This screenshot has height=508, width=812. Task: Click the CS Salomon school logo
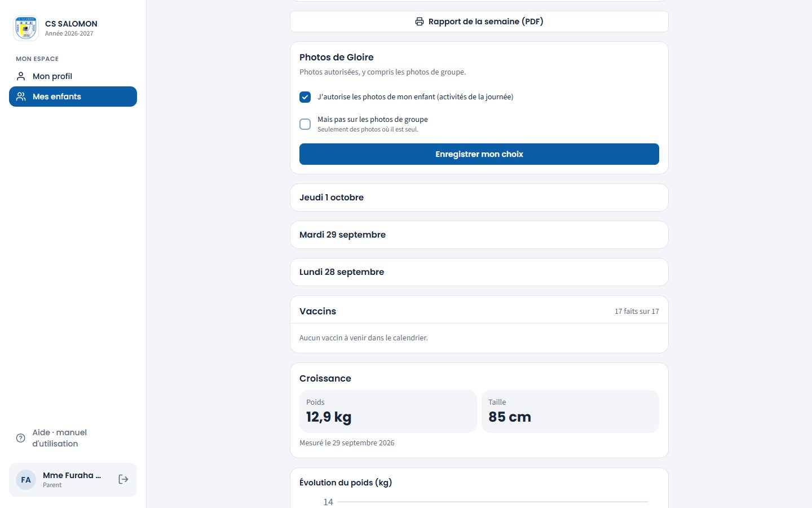[x=26, y=28]
